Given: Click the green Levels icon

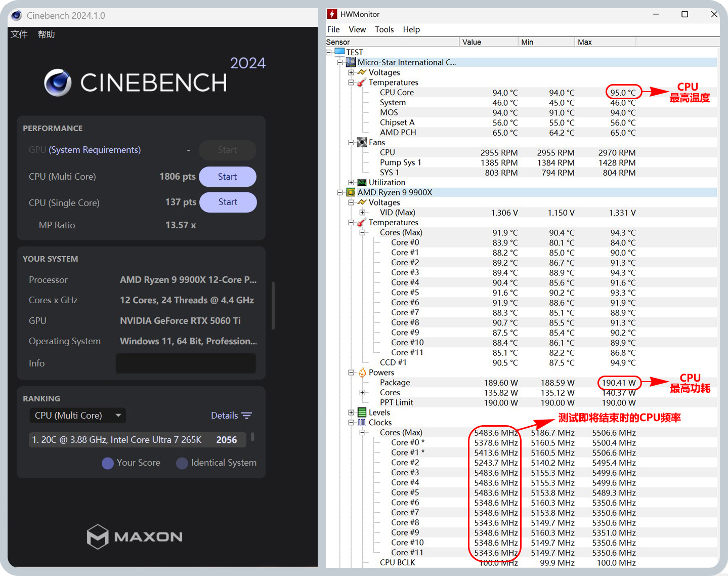Looking at the screenshot, I should point(362,413).
